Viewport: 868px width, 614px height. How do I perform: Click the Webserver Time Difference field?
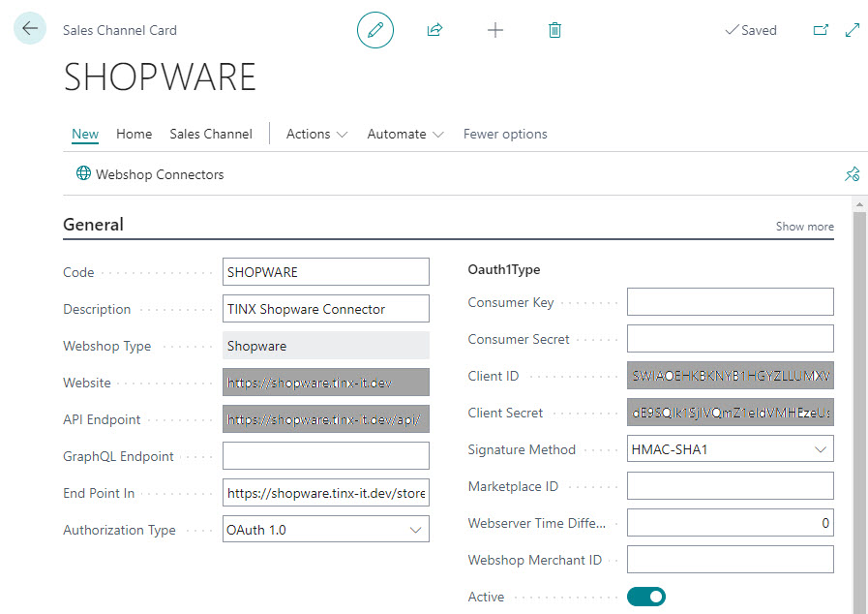coord(731,523)
